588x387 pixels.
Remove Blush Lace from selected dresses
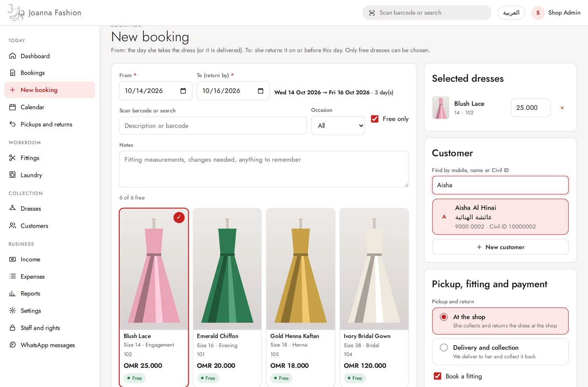coord(562,108)
